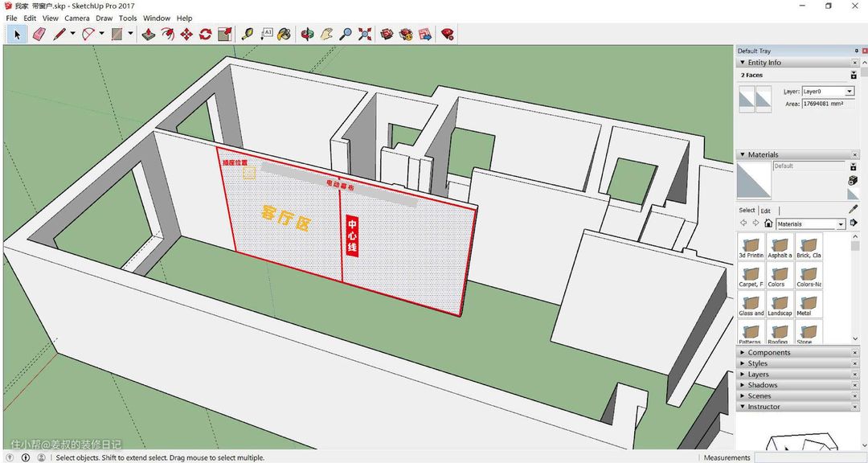
Task: Select the Eraser tool
Action: tap(39, 34)
